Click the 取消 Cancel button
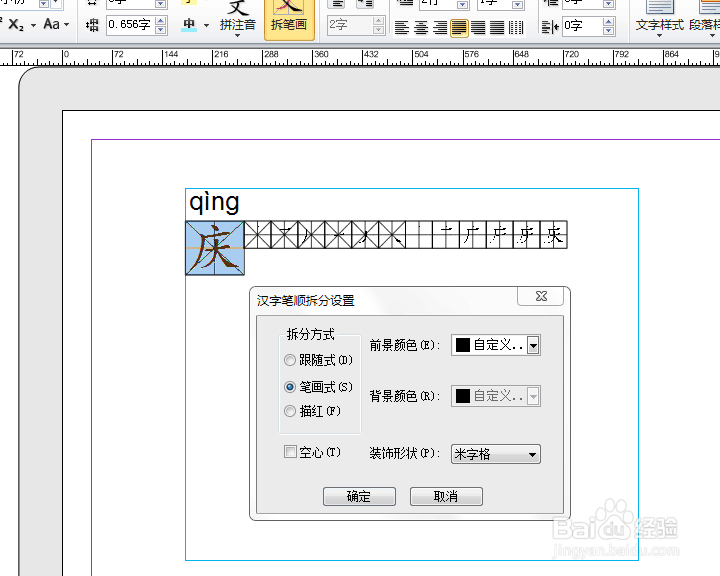The width and height of the screenshot is (720, 576). tap(446, 497)
